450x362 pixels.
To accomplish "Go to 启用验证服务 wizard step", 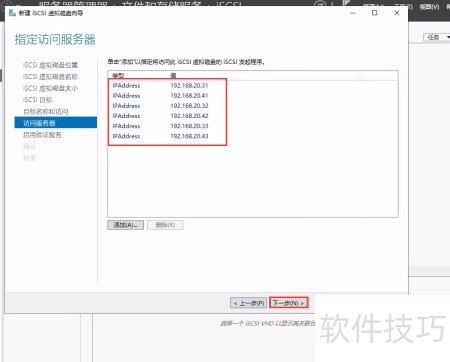I will tap(42, 135).
